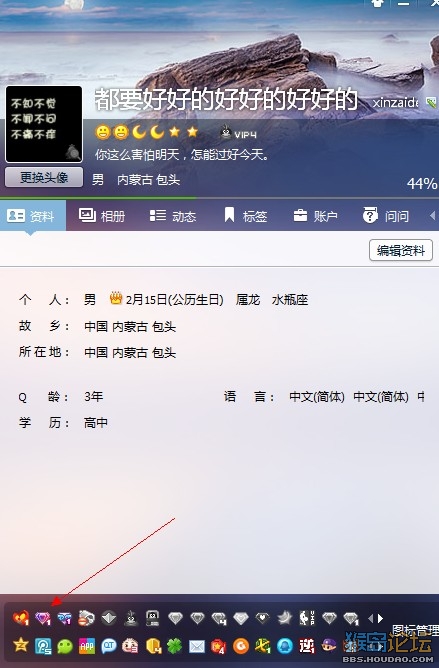Click the red heart diamond icon

pos(20,617)
